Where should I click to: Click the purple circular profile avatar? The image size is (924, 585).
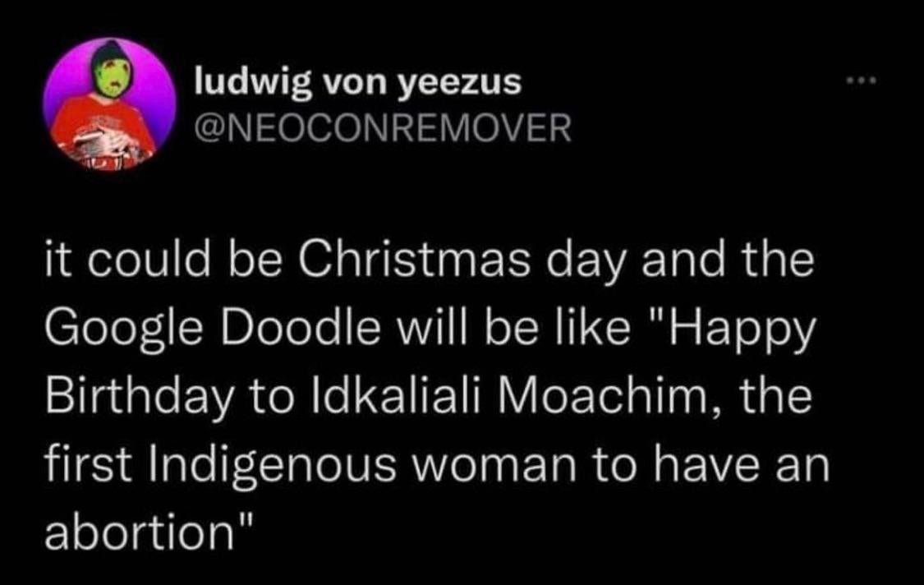(x=109, y=104)
